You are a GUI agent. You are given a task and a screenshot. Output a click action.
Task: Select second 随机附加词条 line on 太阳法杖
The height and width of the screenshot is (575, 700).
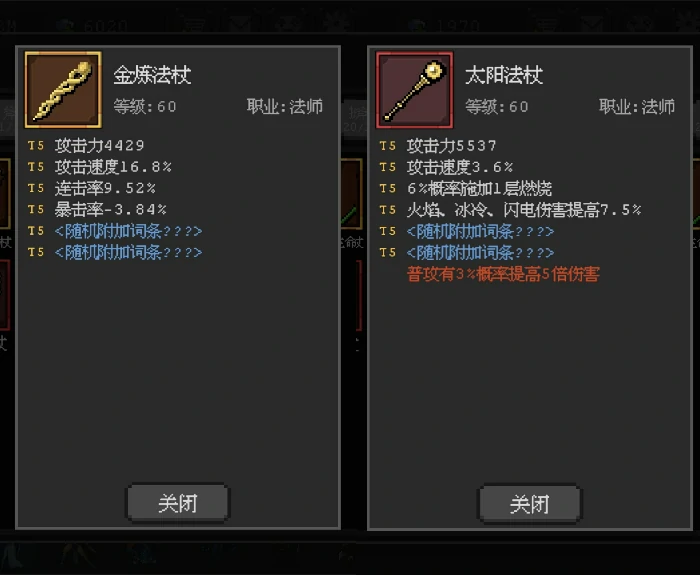point(480,253)
